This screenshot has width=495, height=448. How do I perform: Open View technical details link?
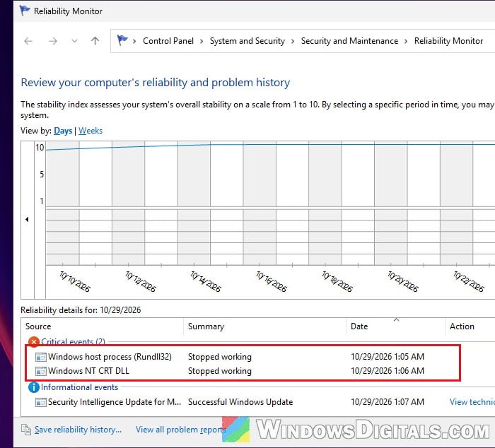point(472,402)
